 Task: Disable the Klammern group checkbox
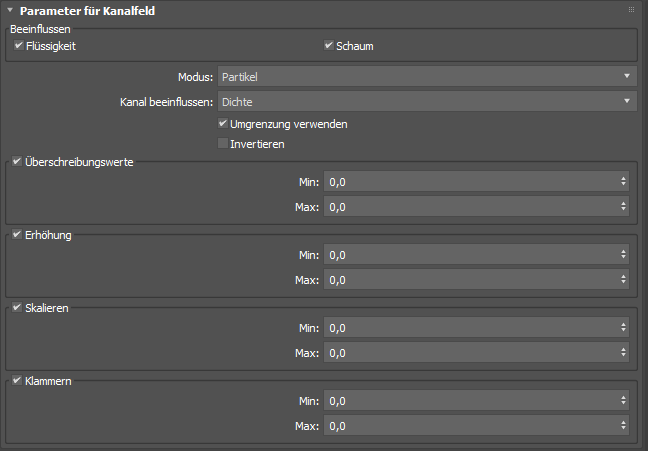click(x=15, y=381)
